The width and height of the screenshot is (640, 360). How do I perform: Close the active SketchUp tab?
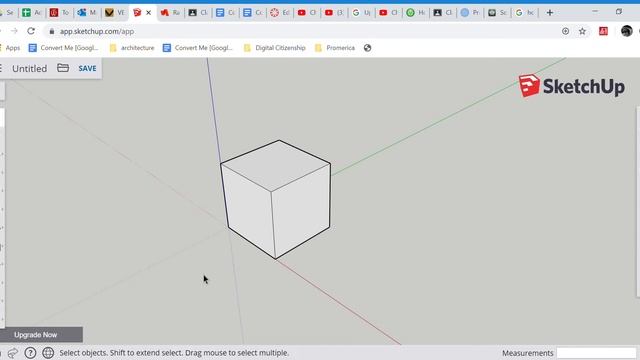point(149,13)
